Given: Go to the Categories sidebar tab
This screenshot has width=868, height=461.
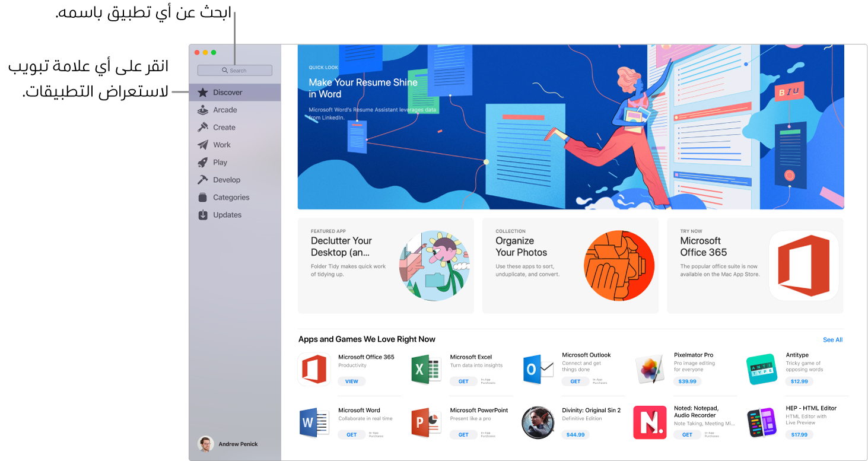Looking at the screenshot, I should coord(231,198).
